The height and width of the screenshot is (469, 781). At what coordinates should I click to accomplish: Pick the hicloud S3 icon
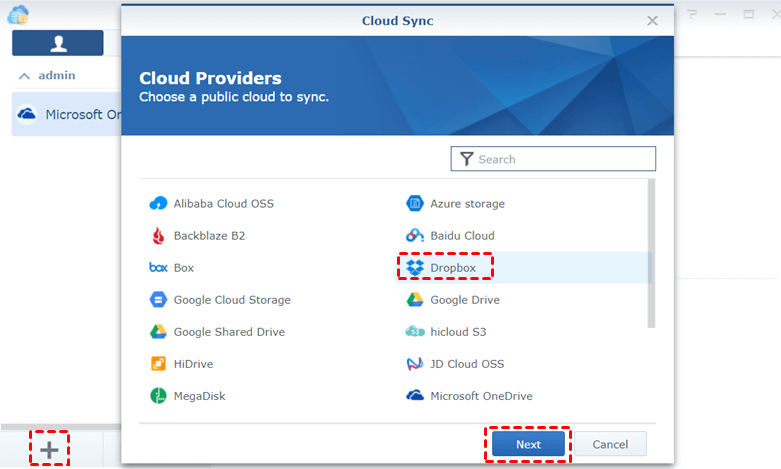point(415,332)
